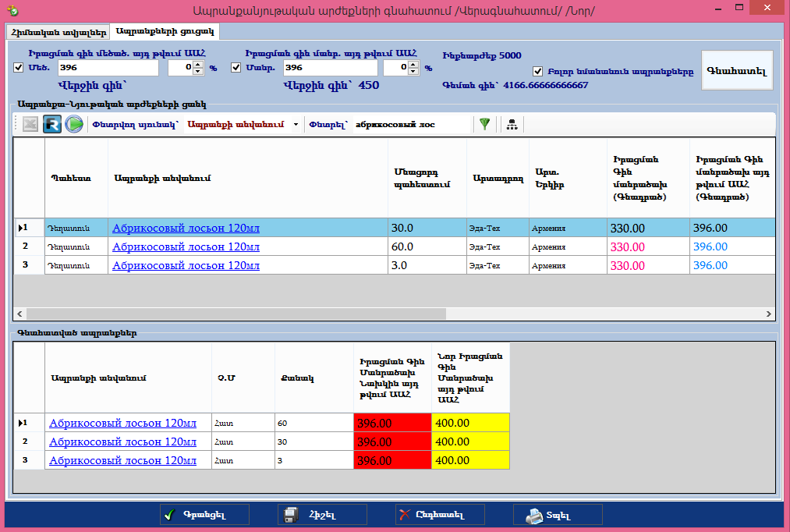Screen dimensions: 790x532
Task: Click the Արտադրող column header
Action: pyautogui.click(x=498, y=178)
